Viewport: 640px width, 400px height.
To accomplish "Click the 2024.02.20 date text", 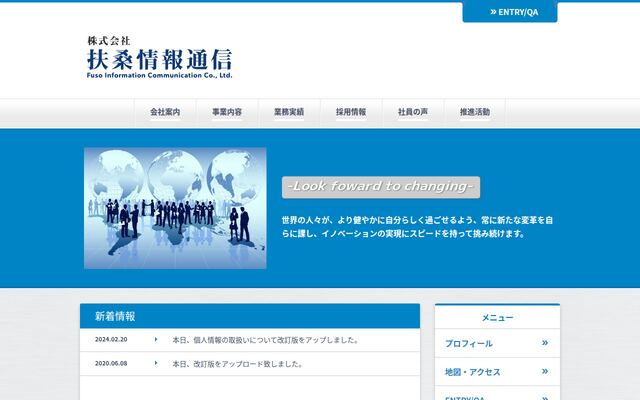I will [x=111, y=340].
